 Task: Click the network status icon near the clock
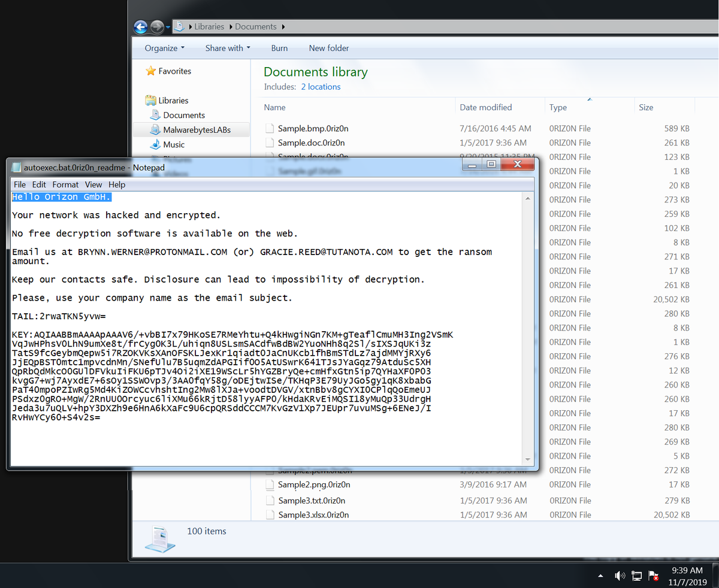[x=636, y=575]
